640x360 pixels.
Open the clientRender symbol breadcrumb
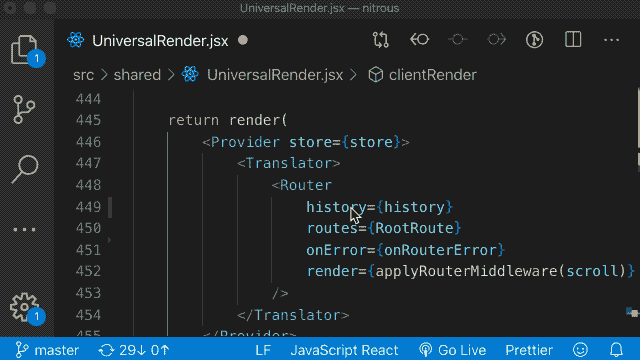(433, 75)
